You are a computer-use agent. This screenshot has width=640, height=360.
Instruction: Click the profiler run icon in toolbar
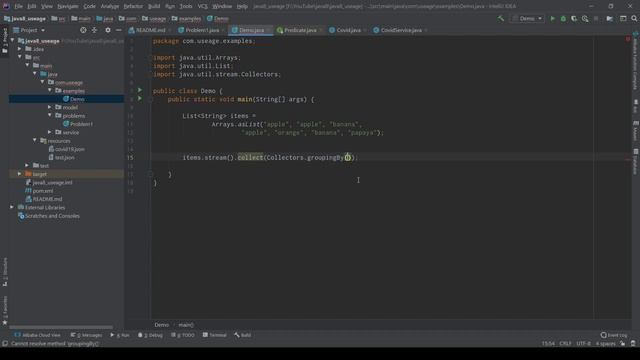[x=585, y=18]
